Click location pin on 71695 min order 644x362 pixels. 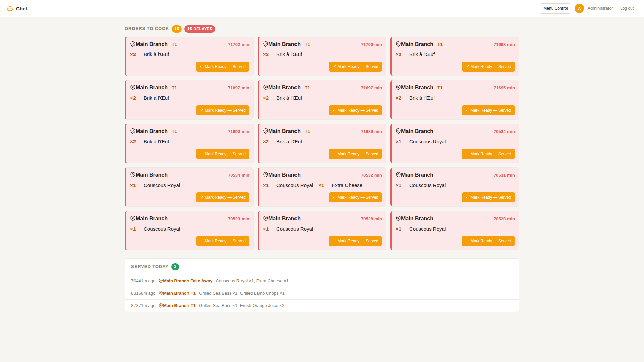pos(398,87)
